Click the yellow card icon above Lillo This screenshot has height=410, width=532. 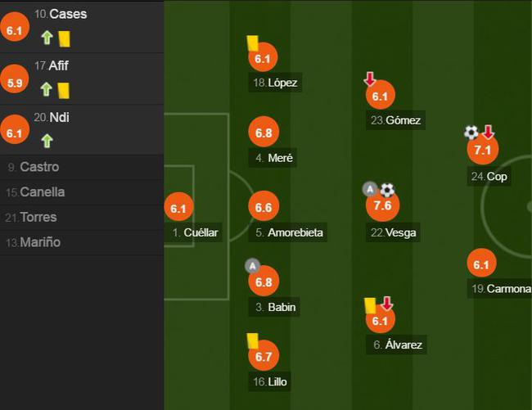pos(253,340)
